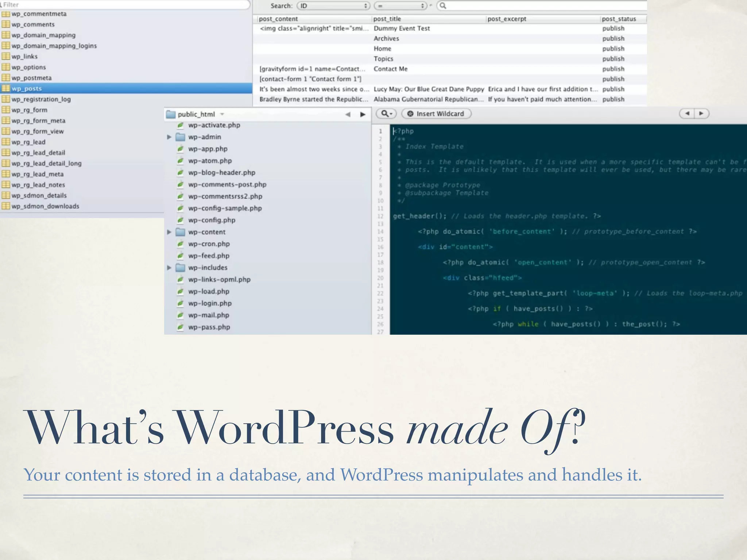Select wp_domain_mapping table
The width and height of the screenshot is (747, 560).
43,35
